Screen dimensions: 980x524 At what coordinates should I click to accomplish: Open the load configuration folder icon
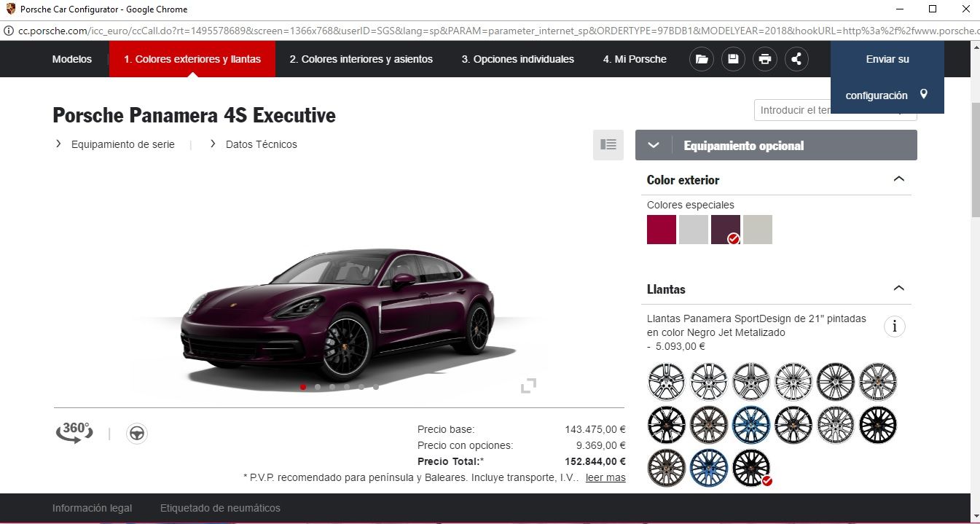(x=701, y=59)
